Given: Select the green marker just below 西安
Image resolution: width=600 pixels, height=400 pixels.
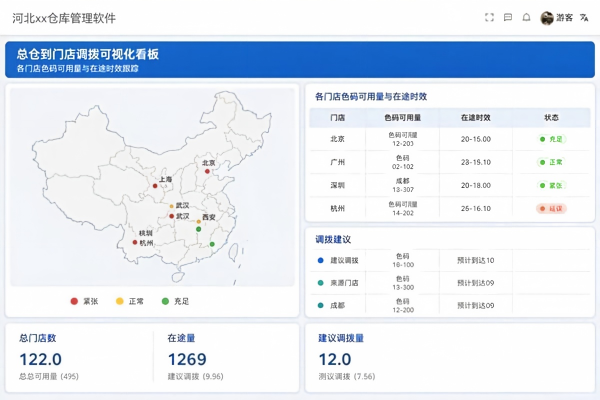Looking at the screenshot, I should click(x=198, y=229).
